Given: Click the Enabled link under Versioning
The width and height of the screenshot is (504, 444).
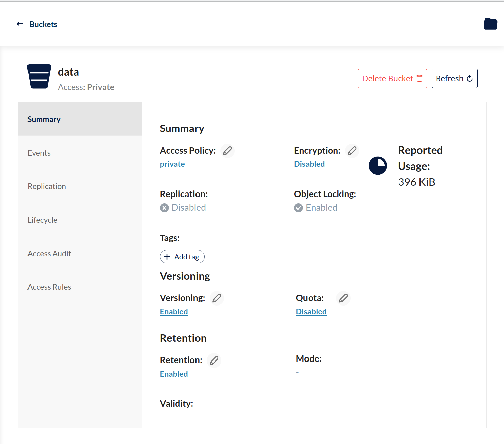Looking at the screenshot, I should pos(174,312).
